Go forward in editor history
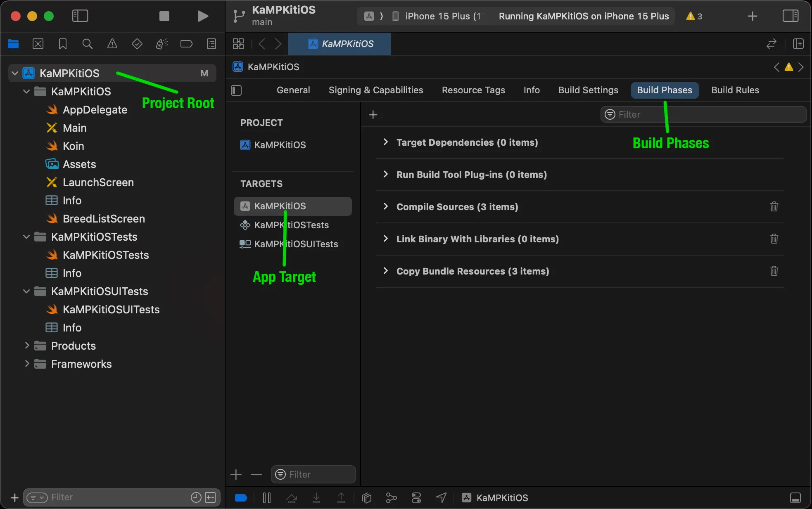Screen dimensions: 812x509 pyautogui.click(x=278, y=44)
